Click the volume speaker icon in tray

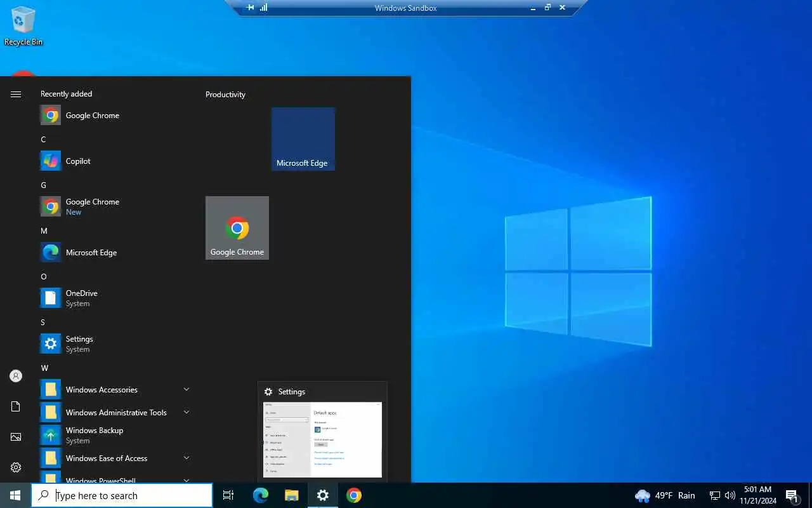[730, 495]
